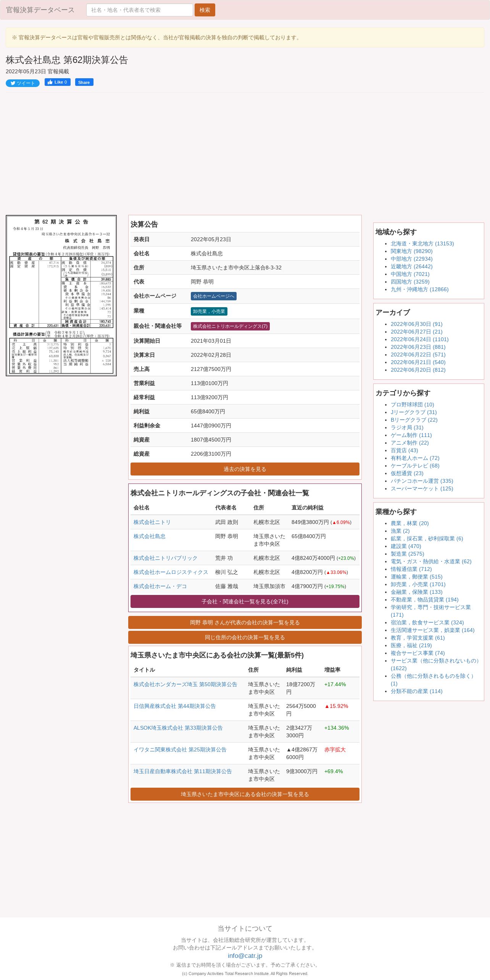Open archive 2022年06月30日 (91)

pyautogui.click(x=416, y=324)
